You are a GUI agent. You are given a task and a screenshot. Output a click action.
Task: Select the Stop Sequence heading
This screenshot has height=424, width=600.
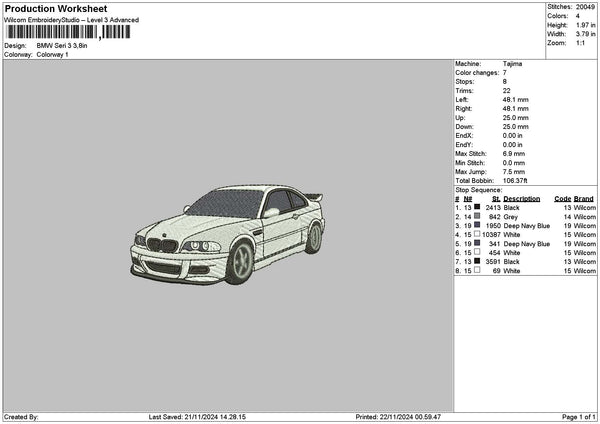(479, 189)
